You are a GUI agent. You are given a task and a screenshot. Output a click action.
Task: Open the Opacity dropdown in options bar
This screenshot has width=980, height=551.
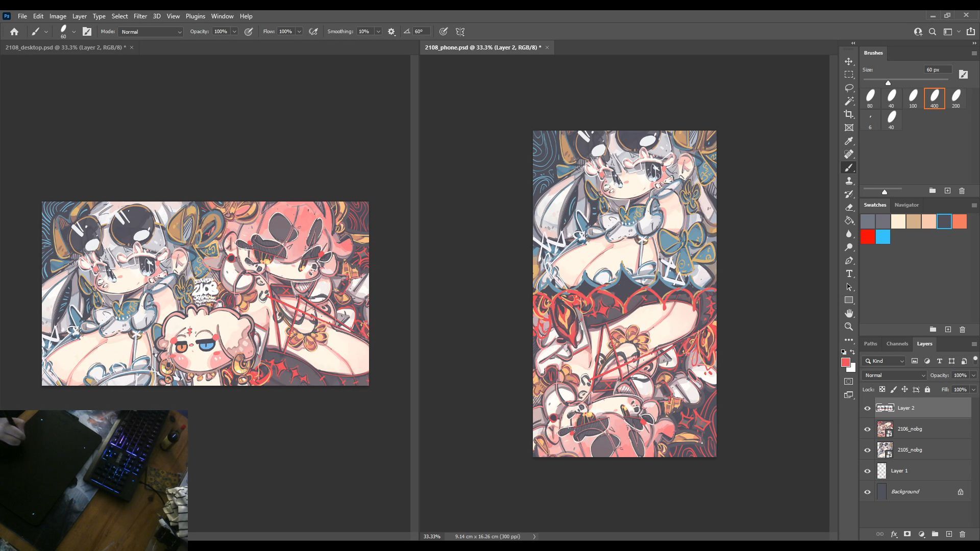point(234,32)
